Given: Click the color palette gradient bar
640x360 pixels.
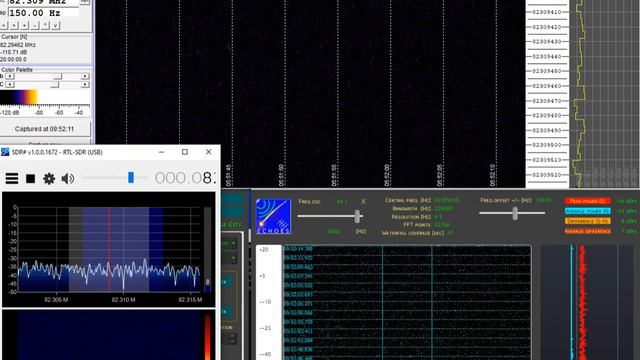Looking at the screenshot, I should click(x=45, y=98).
